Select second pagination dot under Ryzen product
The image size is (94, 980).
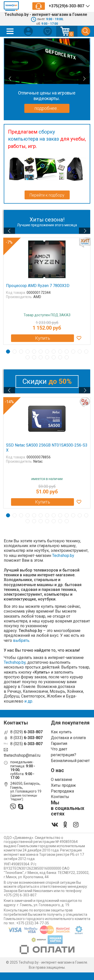[14, 352]
